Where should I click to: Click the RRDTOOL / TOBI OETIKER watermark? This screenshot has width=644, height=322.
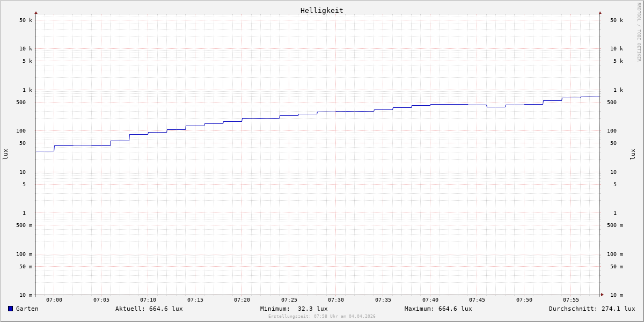[x=639, y=32]
